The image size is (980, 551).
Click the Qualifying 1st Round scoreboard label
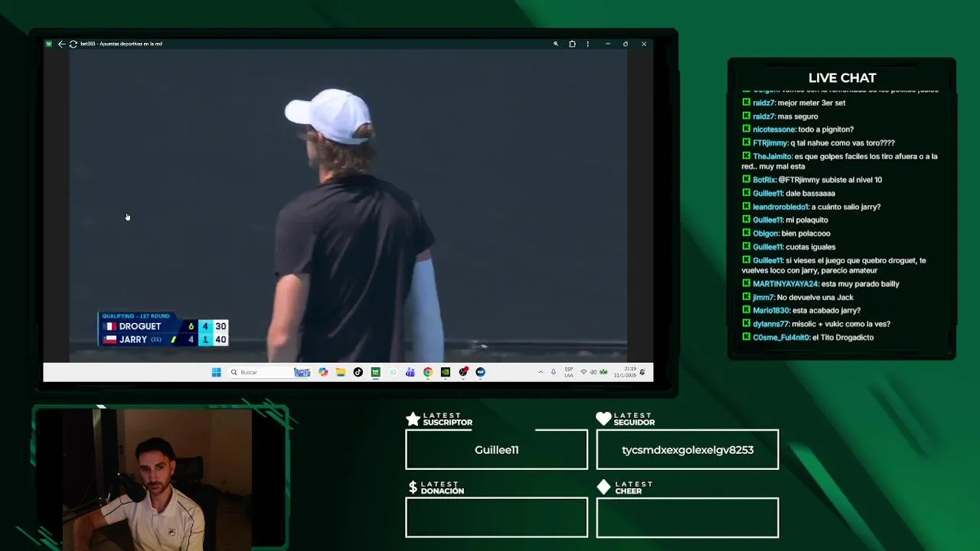click(136, 316)
